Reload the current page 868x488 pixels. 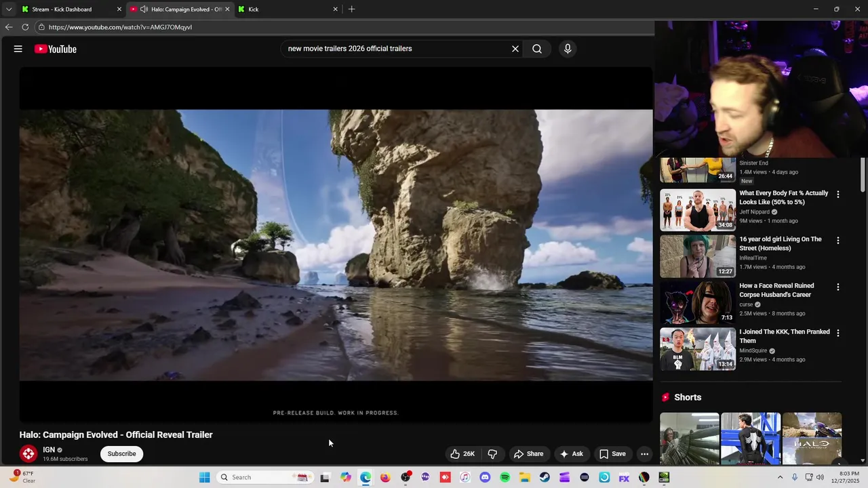(x=25, y=27)
